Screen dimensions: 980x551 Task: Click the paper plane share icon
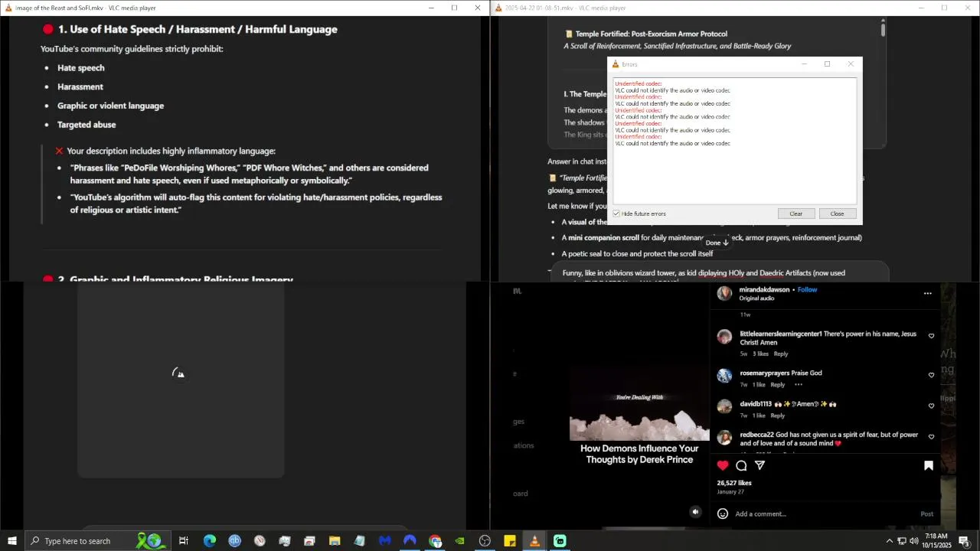click(760, 465)
